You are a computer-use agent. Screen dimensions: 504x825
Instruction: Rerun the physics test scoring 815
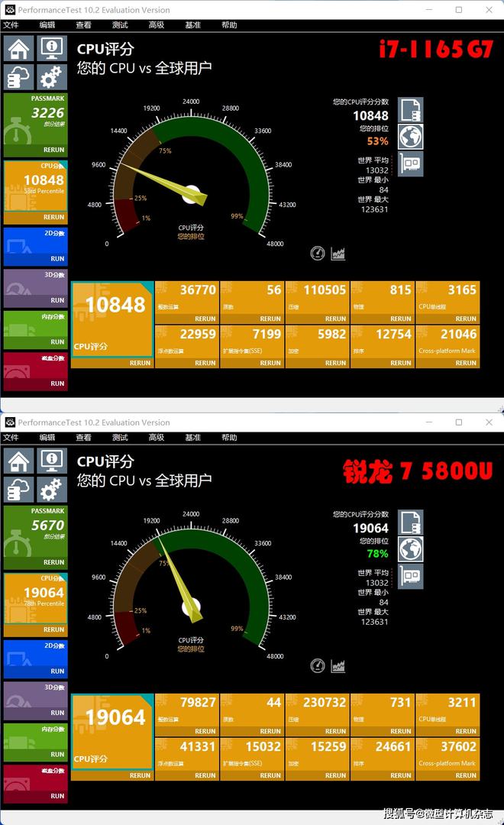(x=401, y=319)
